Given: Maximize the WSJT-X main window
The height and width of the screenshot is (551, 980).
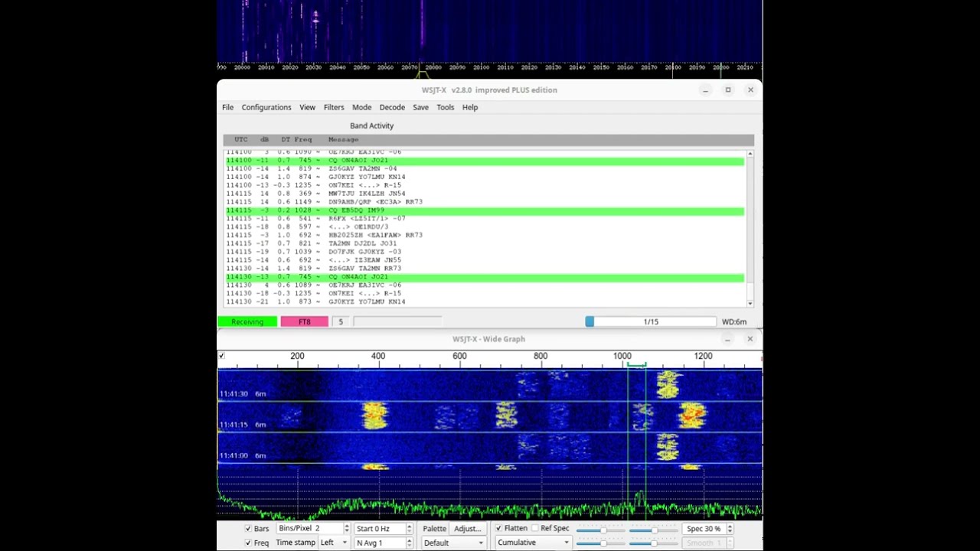Looking at the screenshot, I should [x=728, y=90].
